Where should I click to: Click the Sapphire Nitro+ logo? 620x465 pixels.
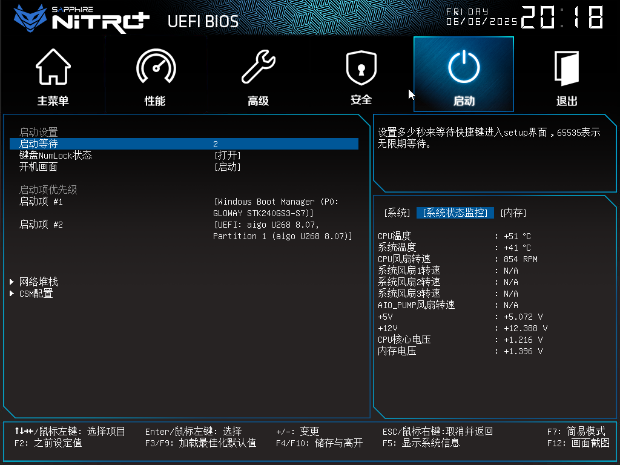coord(82,19)
